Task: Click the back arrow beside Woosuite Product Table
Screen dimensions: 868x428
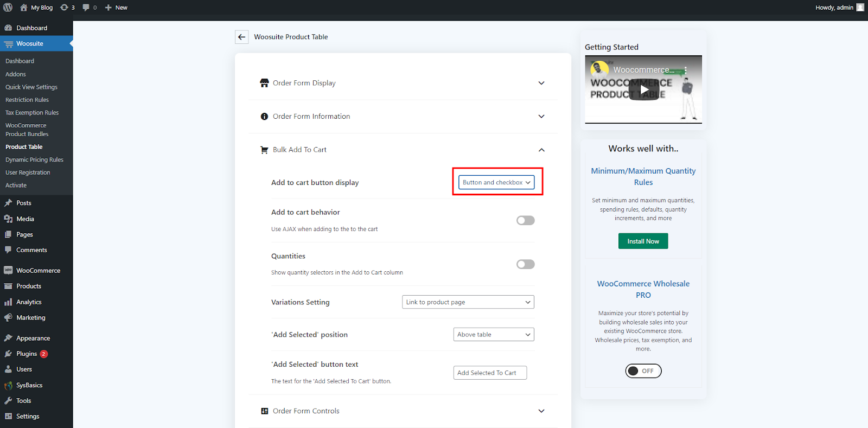Action: [242, 37]
